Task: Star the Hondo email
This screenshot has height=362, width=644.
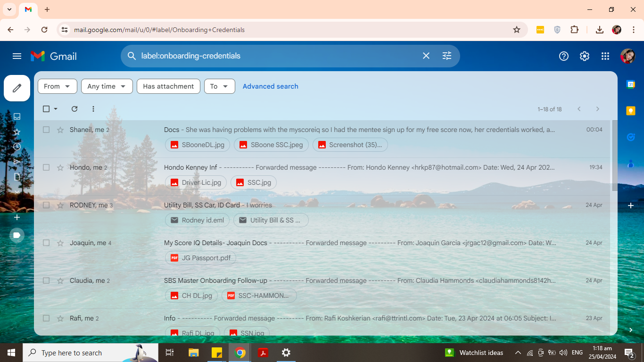Action: click(x=60, y=167)
